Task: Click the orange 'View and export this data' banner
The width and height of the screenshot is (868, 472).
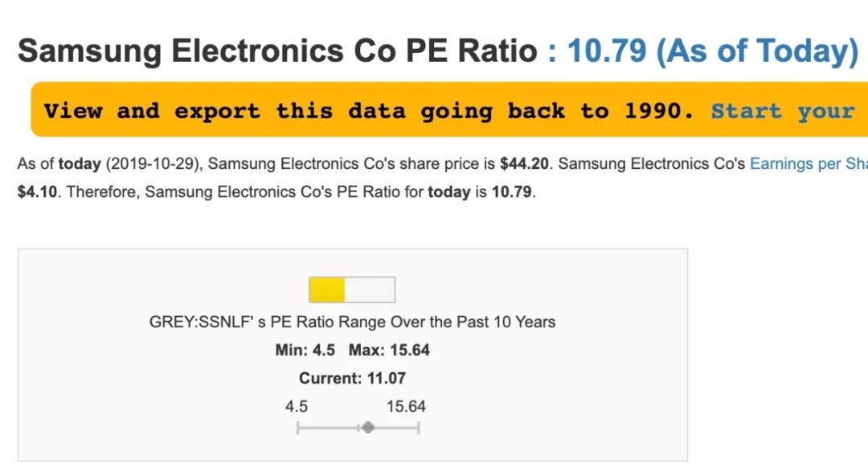Action: 449,109
